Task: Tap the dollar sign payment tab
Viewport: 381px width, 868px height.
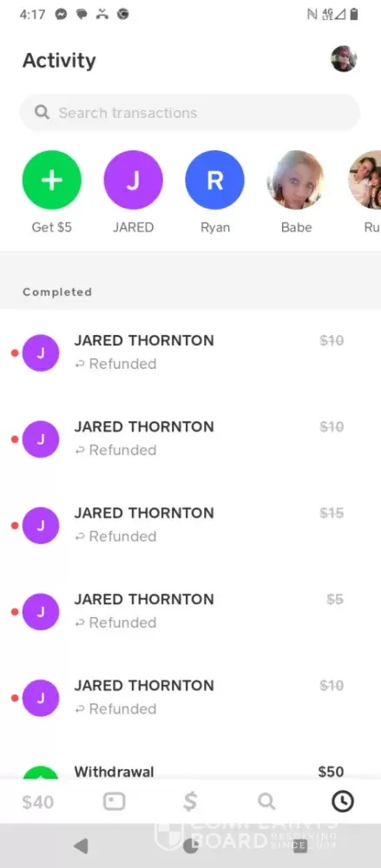Action: tap(190, 801)
